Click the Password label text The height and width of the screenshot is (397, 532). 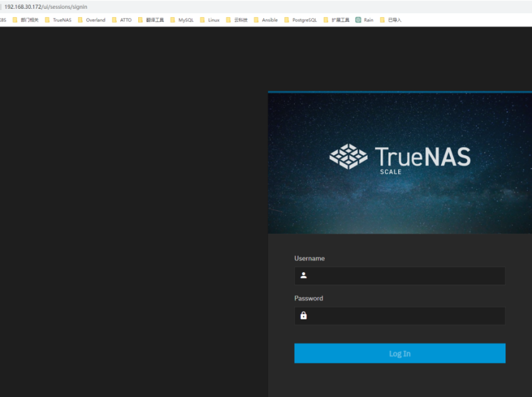coord(309,299)
